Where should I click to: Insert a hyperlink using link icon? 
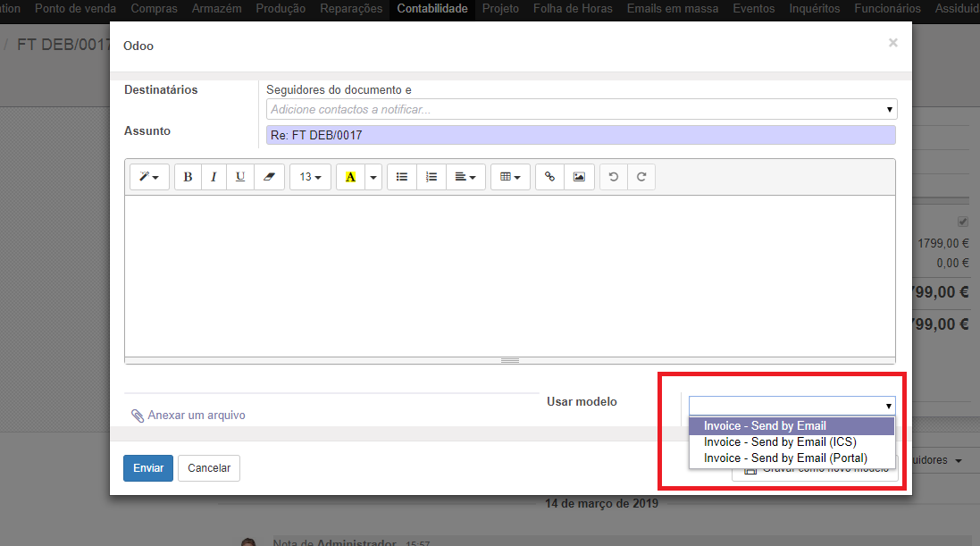[x=549, y=177]
